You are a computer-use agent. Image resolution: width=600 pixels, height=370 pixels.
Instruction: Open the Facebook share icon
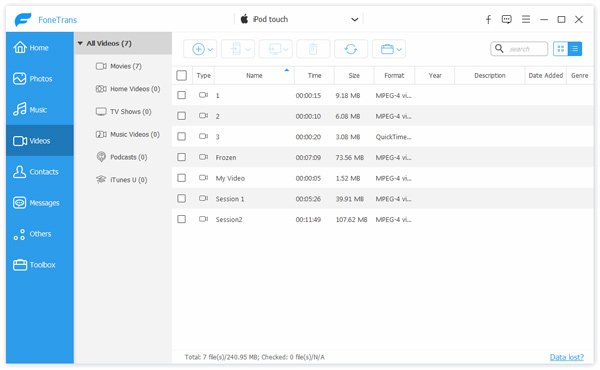pos(488,20)
